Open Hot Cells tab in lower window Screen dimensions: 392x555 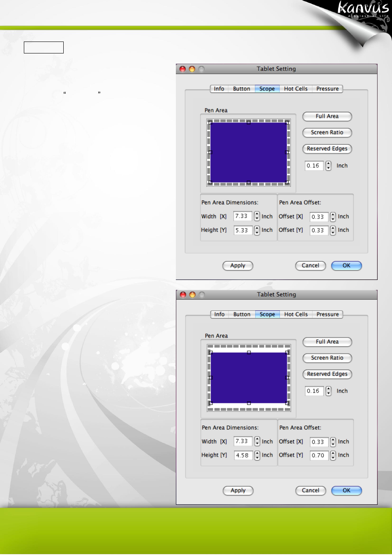296,314
